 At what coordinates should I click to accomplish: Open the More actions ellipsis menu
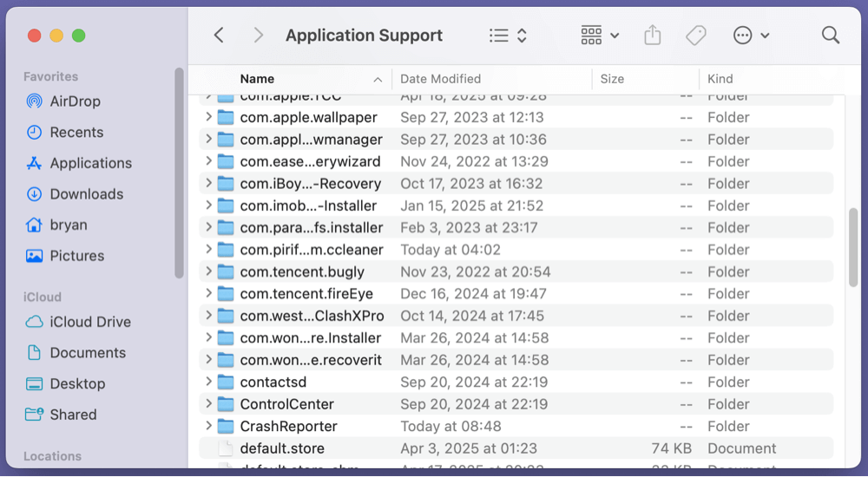click(751, 36)
